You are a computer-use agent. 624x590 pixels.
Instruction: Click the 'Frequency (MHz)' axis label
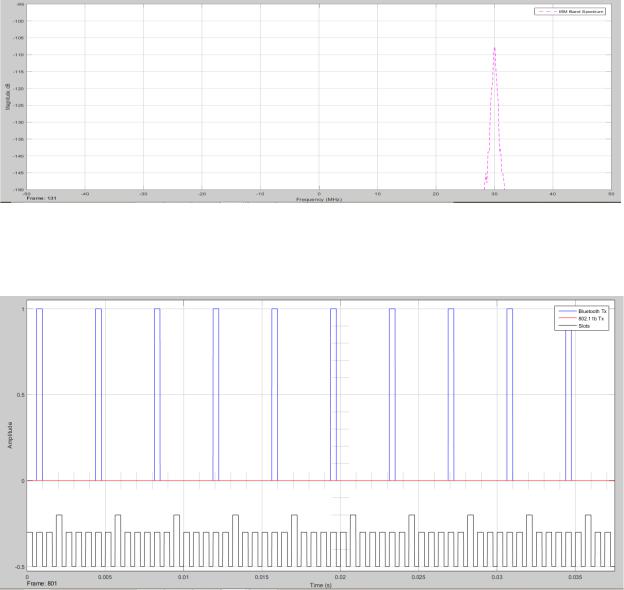point(319,199)
